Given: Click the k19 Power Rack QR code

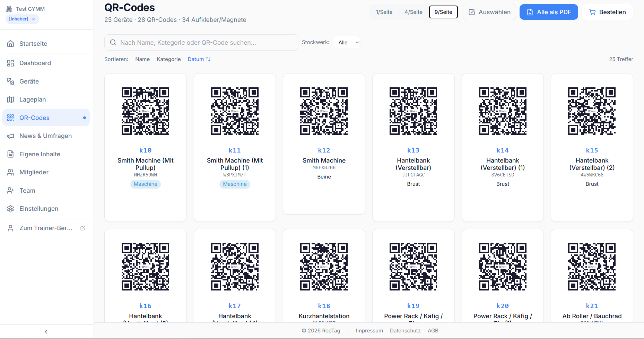Looking at the screenshot, I should pyautogui.click(x=414, y=267).
